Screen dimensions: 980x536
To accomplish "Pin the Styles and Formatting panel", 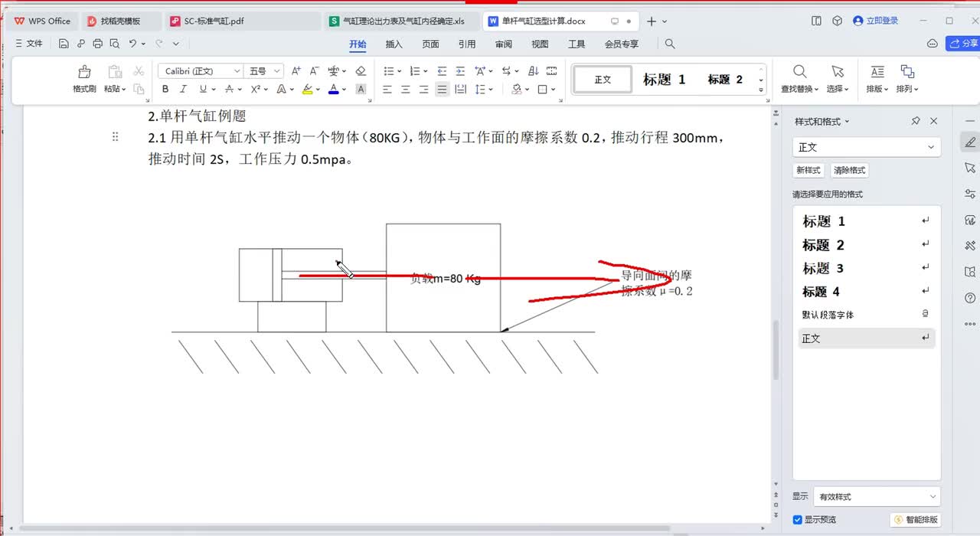I will 916,121.
